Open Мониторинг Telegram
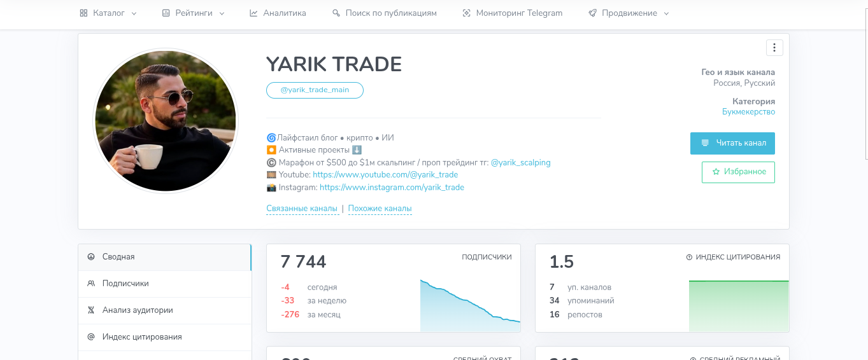 click(x=513, y=13)
